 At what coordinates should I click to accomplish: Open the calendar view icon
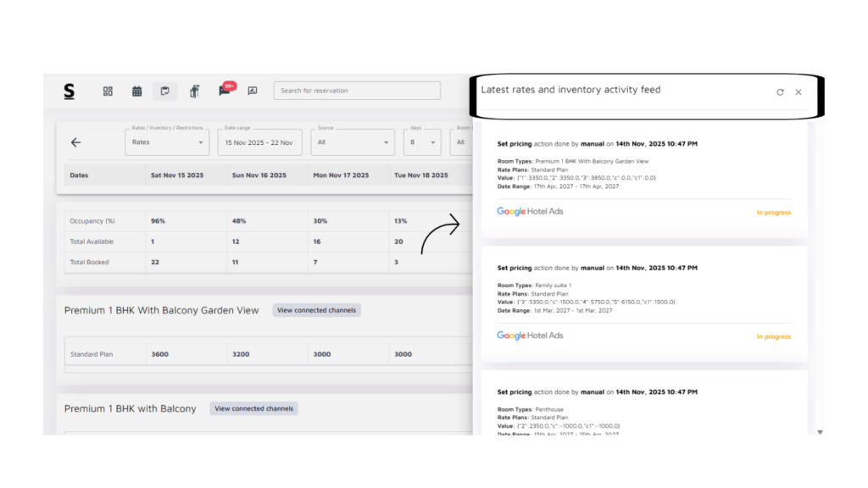tap(136, 91)
